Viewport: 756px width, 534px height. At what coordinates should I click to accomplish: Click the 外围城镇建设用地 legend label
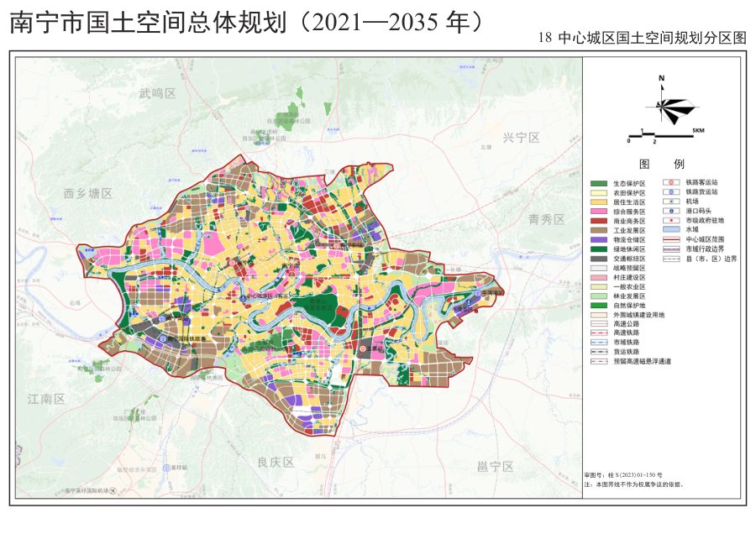(x=639, y=315)
